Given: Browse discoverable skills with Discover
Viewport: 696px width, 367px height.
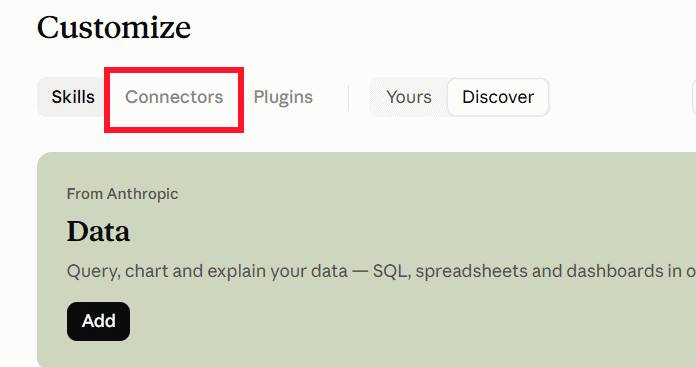Looking at the screenshot, I should (x=498, y=97).
